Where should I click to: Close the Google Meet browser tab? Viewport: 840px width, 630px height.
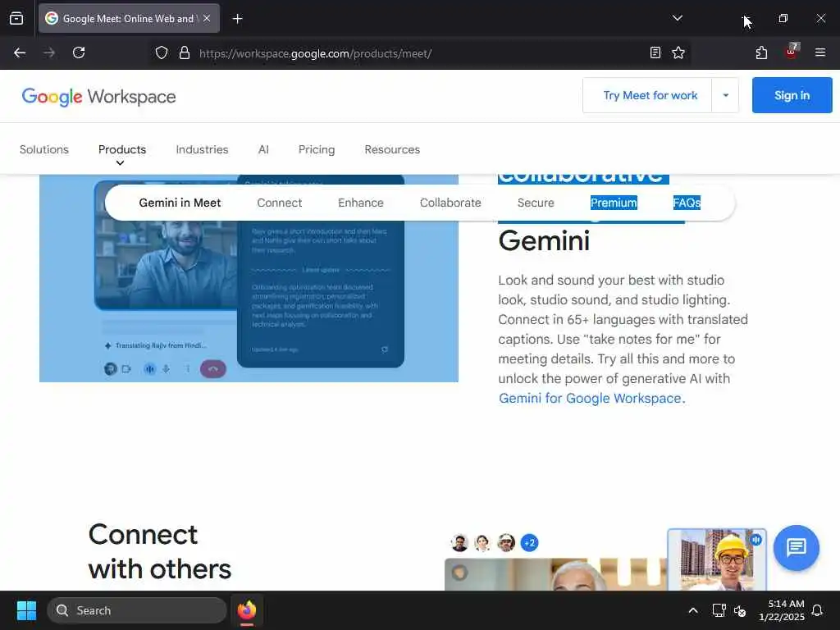point(207,18)
